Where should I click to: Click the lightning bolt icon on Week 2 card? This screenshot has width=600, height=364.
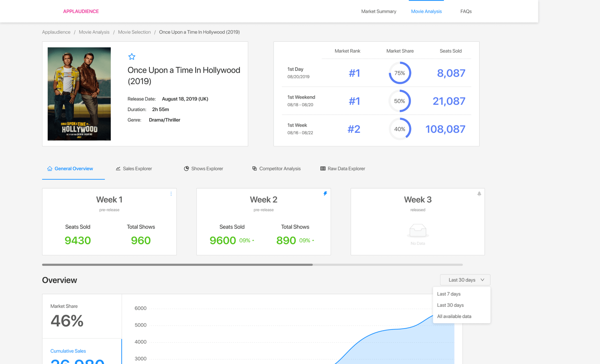point(325,194)
